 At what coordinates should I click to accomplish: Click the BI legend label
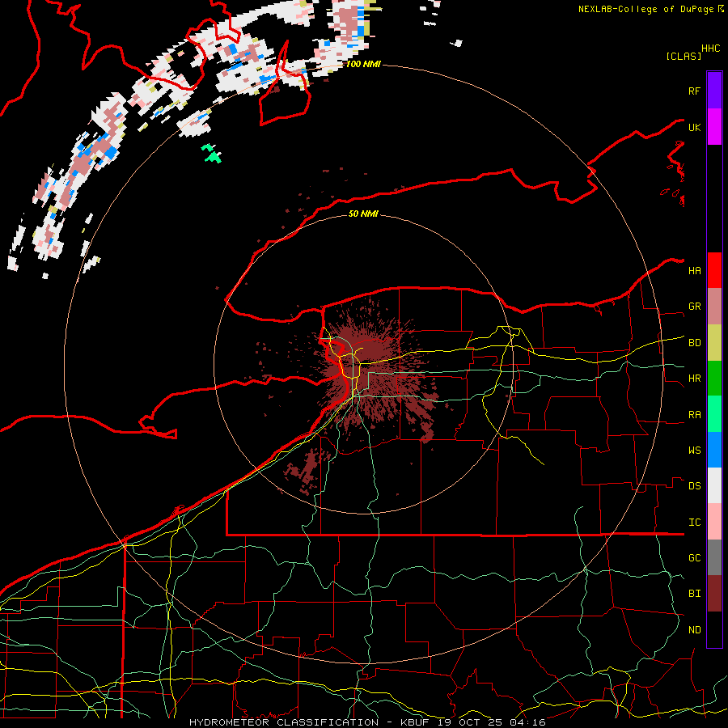pyautogui.click(x=694, y=594)
